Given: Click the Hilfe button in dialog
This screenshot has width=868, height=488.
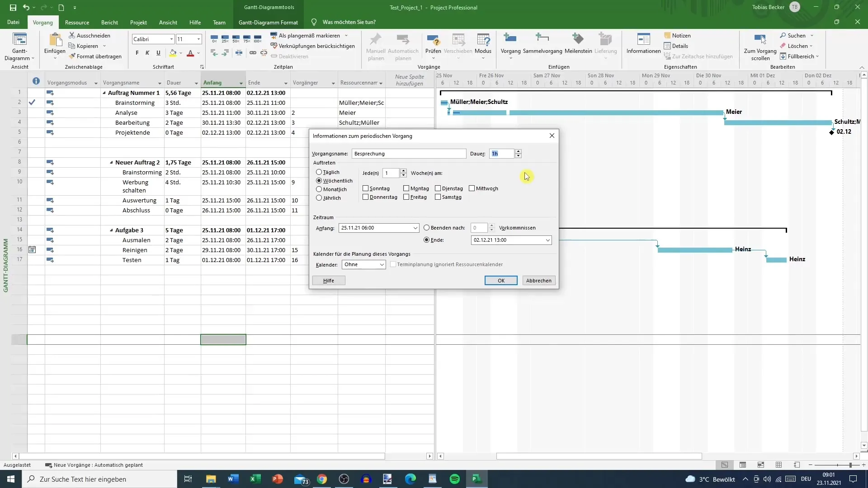Looking at the screenshot, I should [329, 281].
